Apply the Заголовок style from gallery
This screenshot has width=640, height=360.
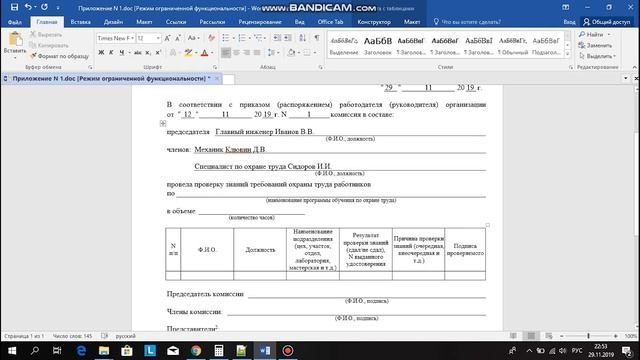[x=378, y=45]
